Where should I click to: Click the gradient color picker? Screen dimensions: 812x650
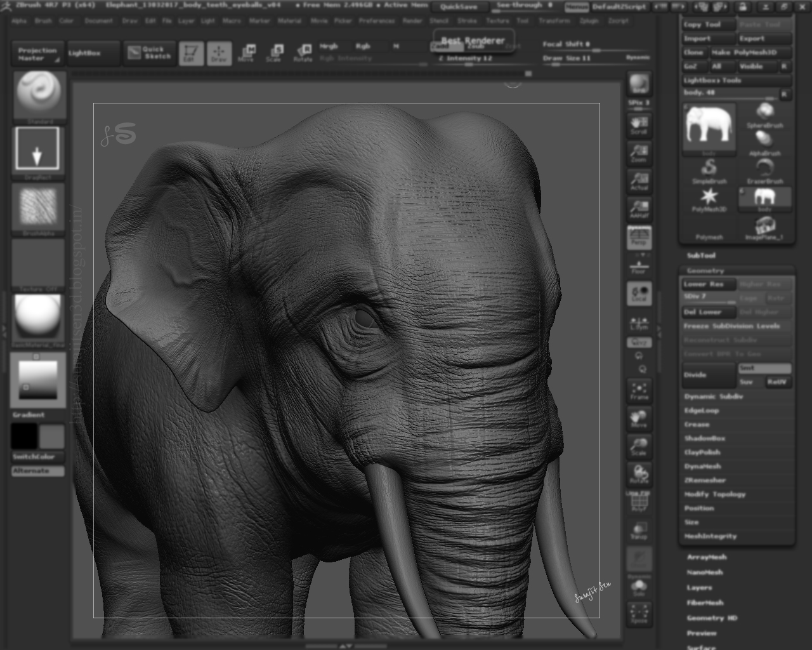38,380
